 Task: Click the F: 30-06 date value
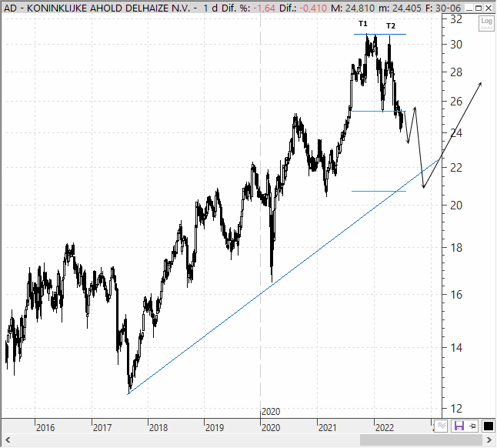coord(443,8)
